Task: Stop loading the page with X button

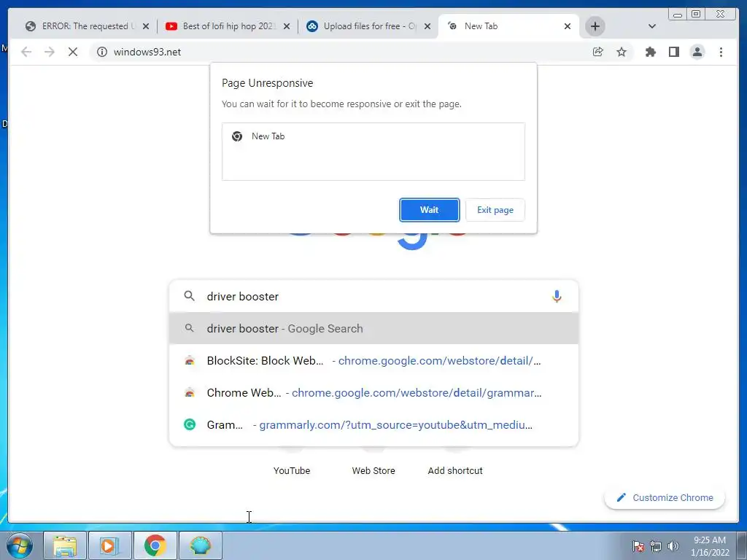Action: [73, 52]
